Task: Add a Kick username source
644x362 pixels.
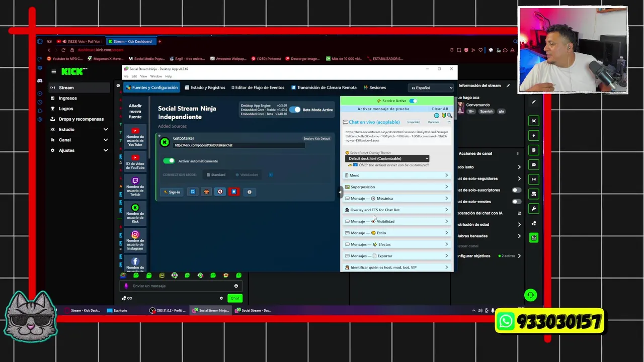Action: [x=135, y=214]
